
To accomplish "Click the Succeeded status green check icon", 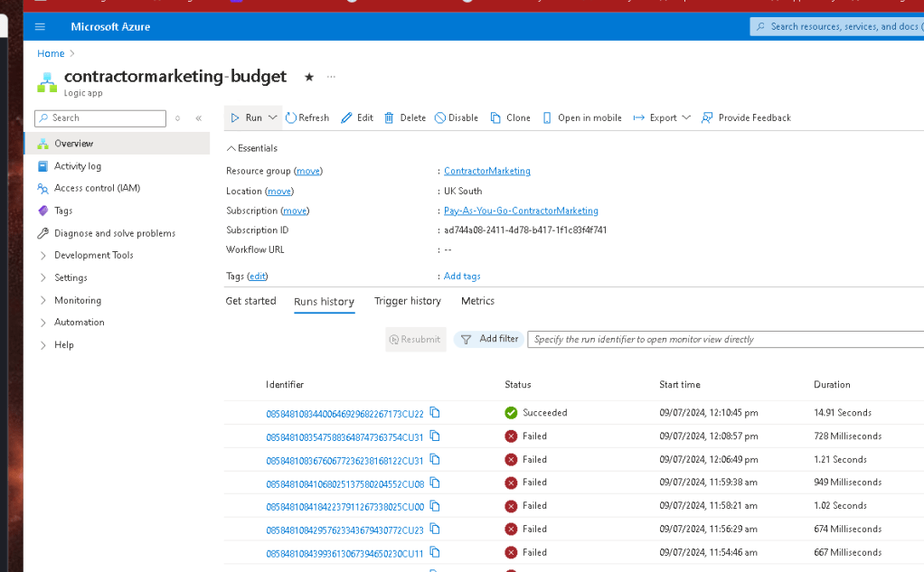I will 511,413.
